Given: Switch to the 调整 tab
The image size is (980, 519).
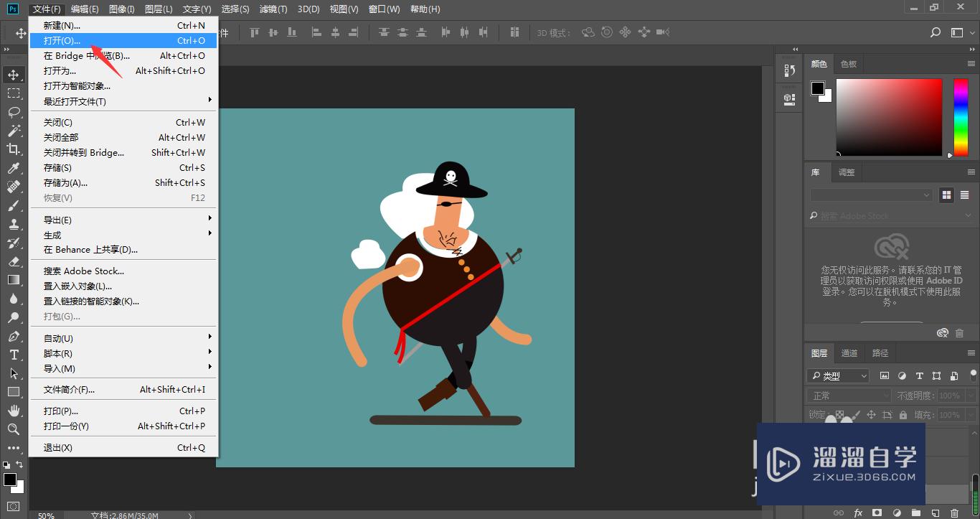Looking at the screenshot, I should 847,172.
